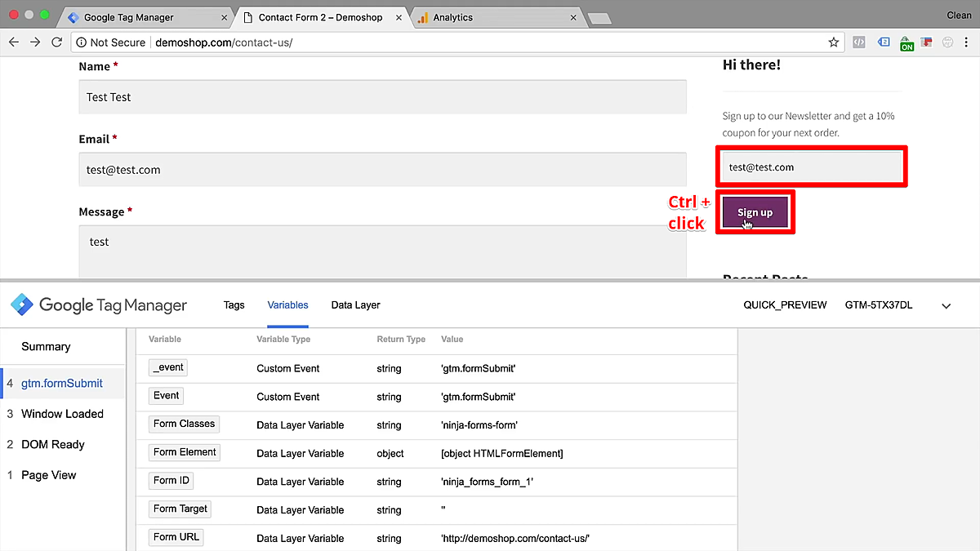The width and height of the screenshot is (980, 551).
Task: Close the Google Tag Manager tab
Action: pos(225,17)
